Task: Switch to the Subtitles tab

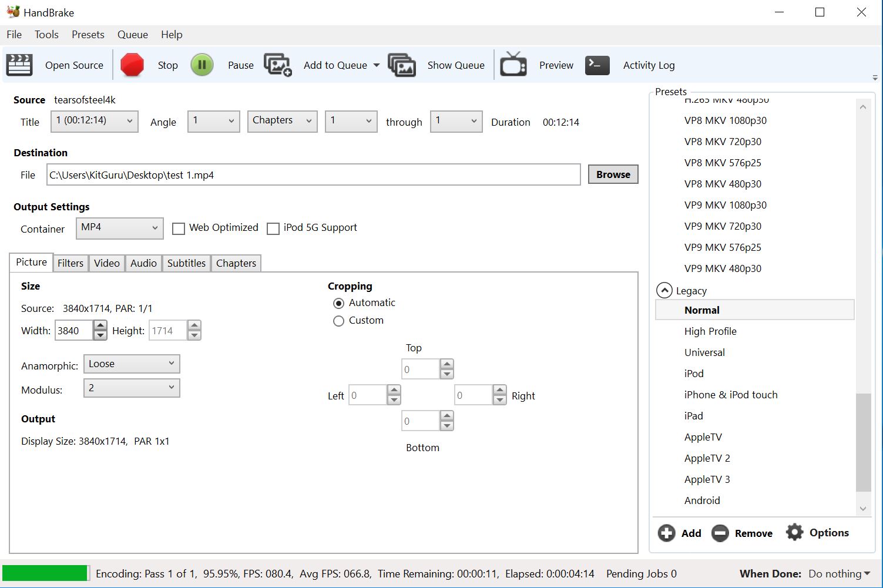Action: [x=186, y=263]
